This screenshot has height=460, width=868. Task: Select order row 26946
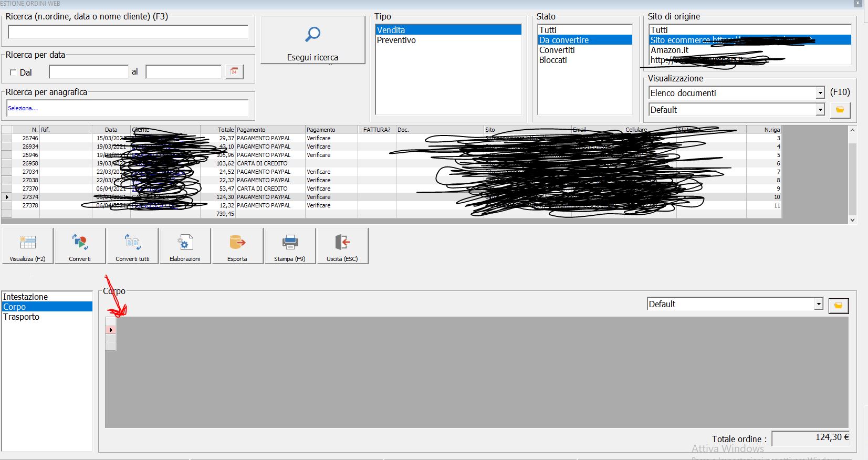(392, 155)
